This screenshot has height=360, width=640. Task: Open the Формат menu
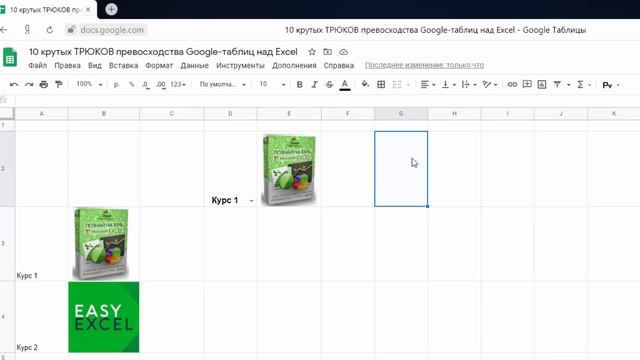coord(159,65)
